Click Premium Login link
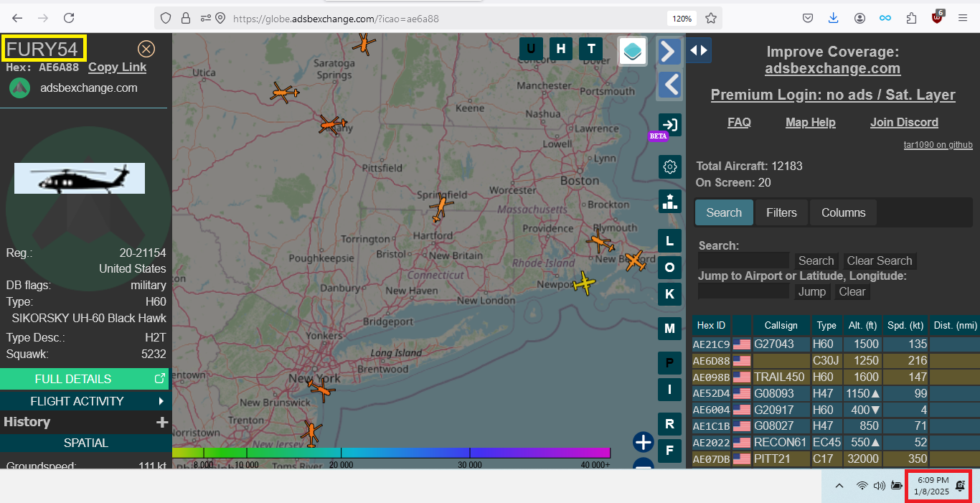This screenshot has width=980, height=503. coord(833,95)
